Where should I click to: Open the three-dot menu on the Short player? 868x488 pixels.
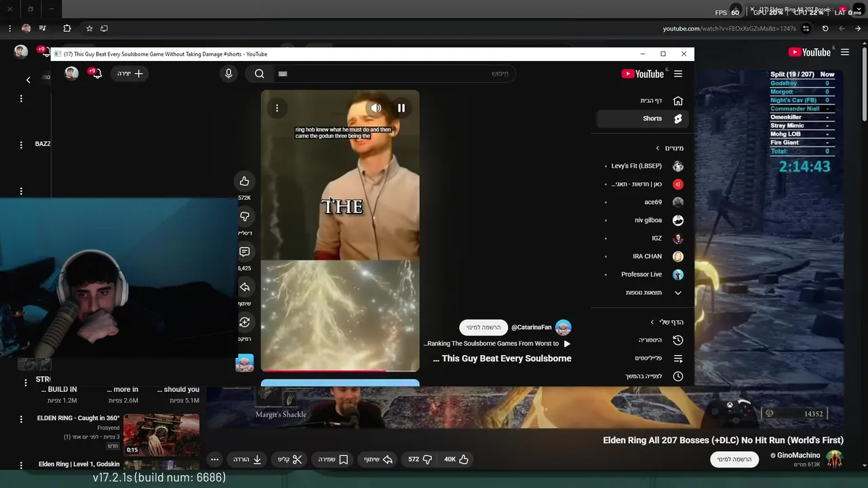[x=277, y=108]
